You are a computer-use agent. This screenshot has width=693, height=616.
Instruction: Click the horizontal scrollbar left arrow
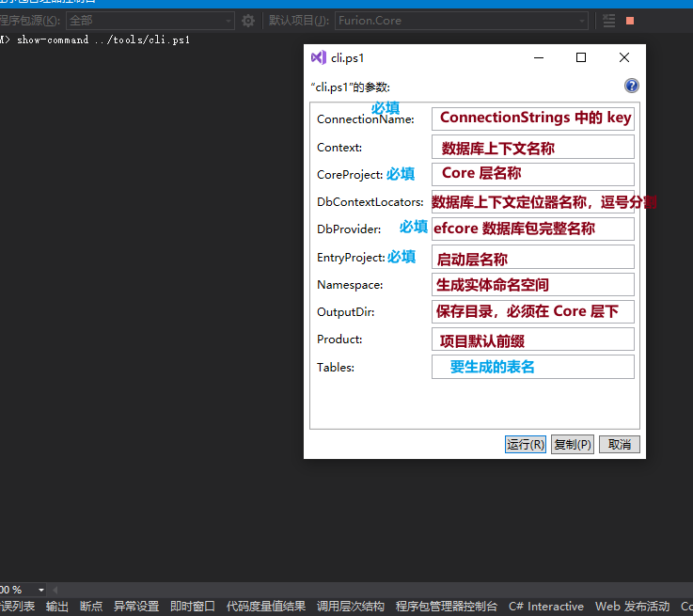click(x=54, y=590)
